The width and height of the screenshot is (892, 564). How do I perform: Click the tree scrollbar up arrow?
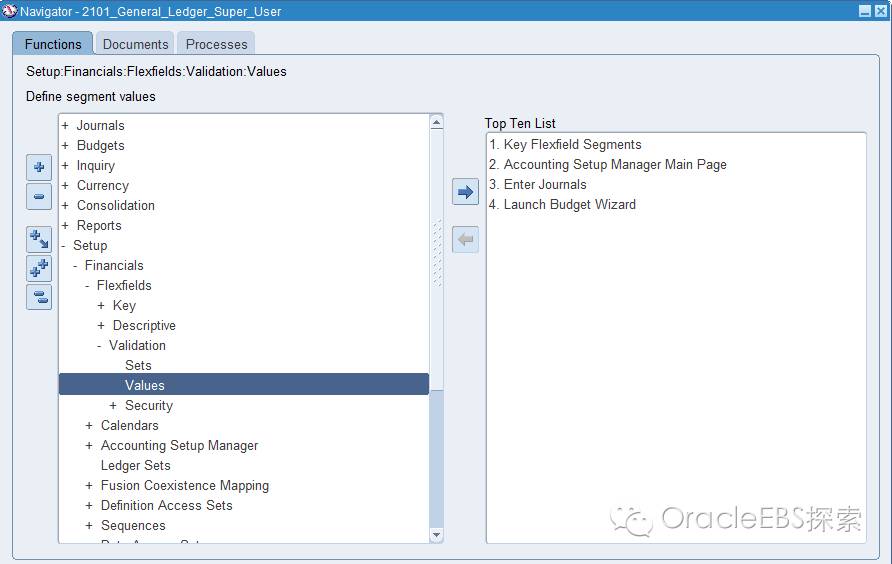click(436, 122)
